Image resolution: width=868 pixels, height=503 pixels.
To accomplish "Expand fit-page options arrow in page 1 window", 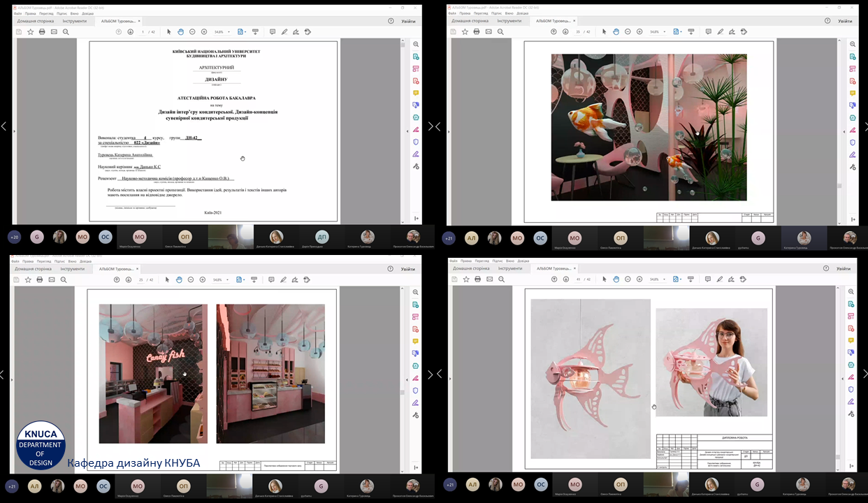I will pos(246,32).
